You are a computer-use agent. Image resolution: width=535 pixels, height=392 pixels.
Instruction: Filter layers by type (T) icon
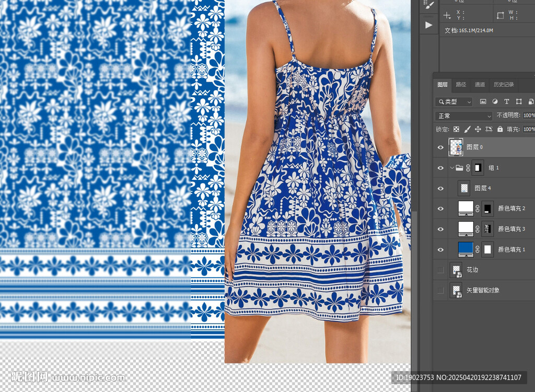pyautogui.click(x=507, y=101)
